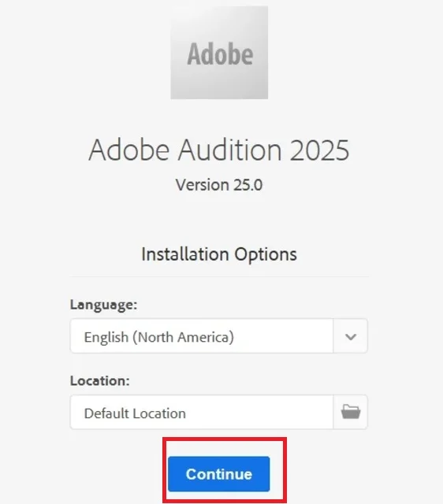
Task: Click the (North America) text in language box
Action: (x=184, y=338)
